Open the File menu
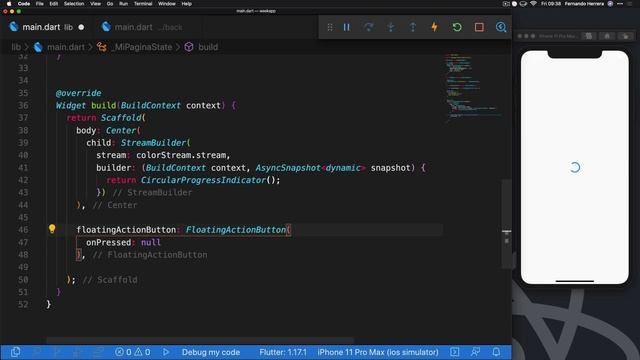This screenshot has width=640, height=360. pyautogui.click(x=40, y=4)
